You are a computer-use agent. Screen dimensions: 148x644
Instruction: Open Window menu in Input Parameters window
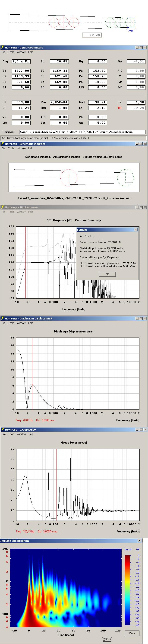21,52
